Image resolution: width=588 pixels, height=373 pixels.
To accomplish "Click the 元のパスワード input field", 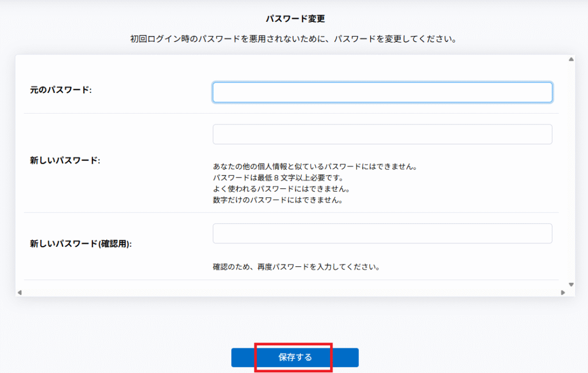I will [x=382, y=92].
